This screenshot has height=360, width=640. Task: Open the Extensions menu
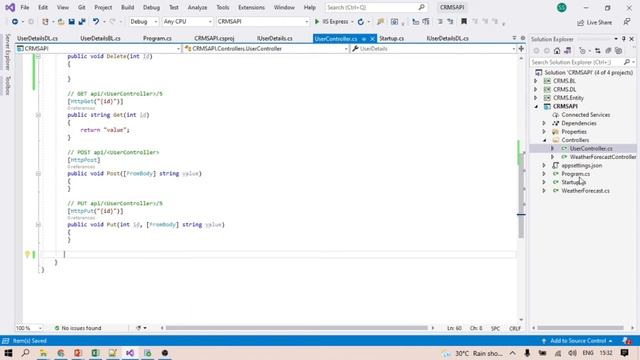point(251,7)
